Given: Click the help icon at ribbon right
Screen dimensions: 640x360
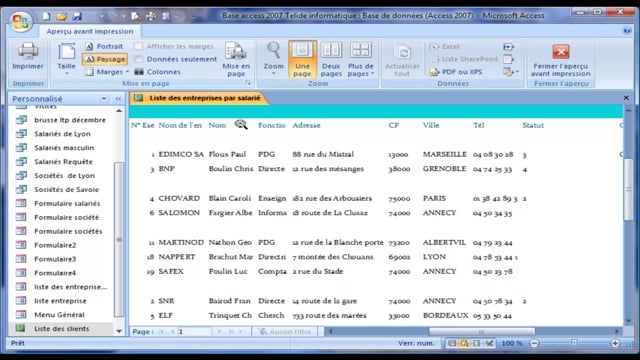Looking at the screenshot, I should 627,31.
